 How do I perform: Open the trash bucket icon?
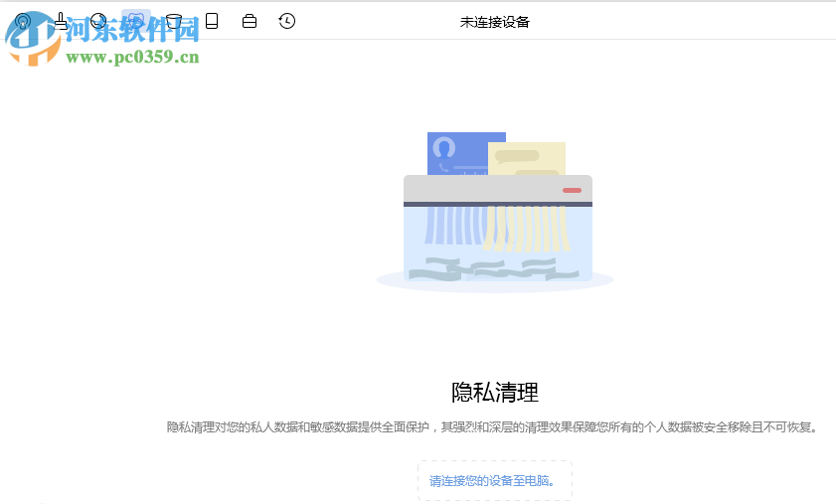(174, 21)
